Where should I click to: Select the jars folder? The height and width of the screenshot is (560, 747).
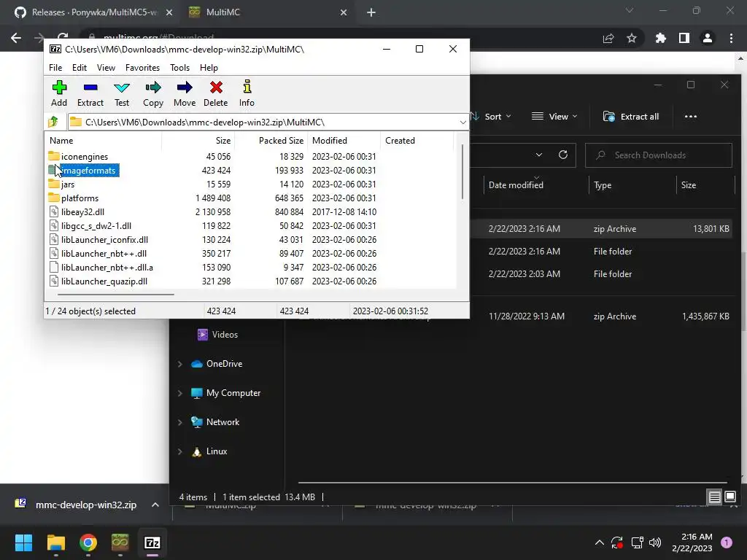click(68, 184)
